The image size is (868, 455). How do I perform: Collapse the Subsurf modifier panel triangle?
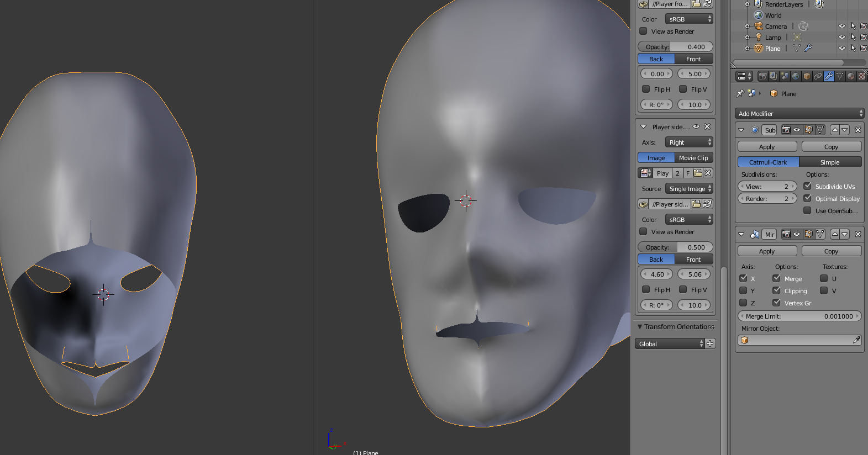(x=741, y=130)
